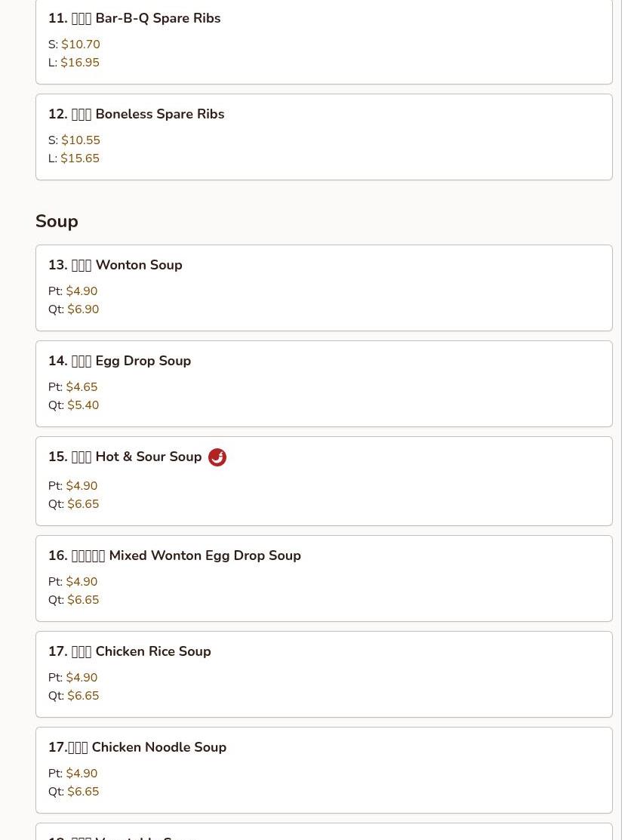Open Mixed Wonton Egg Drop Soup item
This screenshot has width=637, height=840.
tap(174, 555)
